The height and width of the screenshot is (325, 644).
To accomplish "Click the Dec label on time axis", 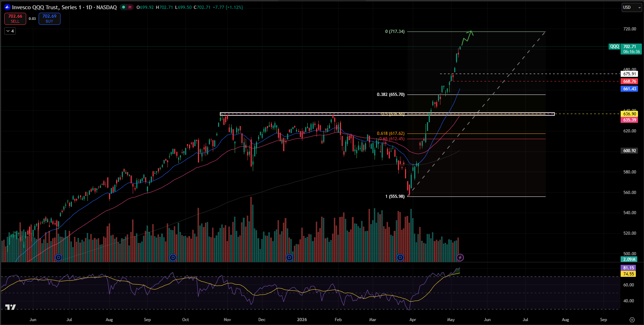I will coord(262,320).
